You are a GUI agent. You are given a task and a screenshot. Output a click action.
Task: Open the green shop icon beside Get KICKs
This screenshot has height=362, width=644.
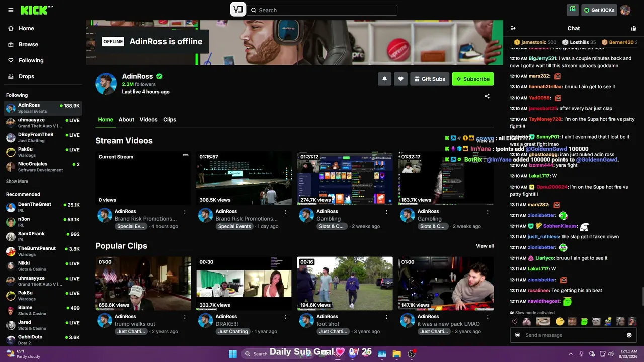click(x=572, y=10)
